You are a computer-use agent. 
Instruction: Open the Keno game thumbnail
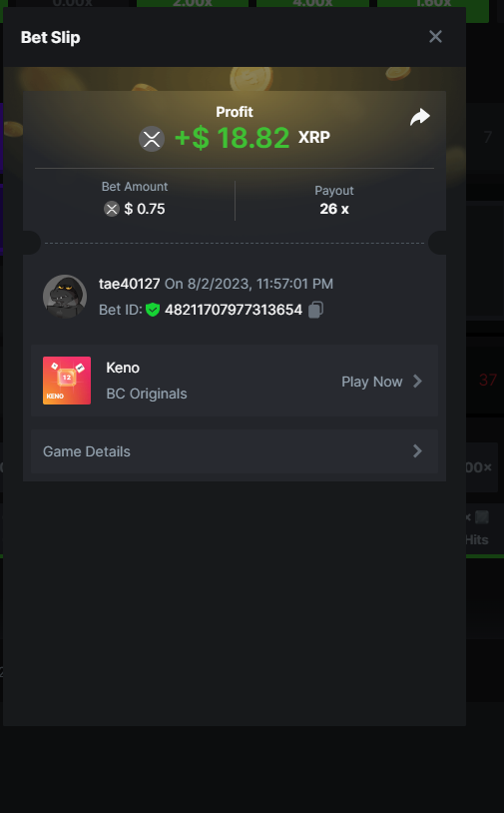click(x=67, y=381)
